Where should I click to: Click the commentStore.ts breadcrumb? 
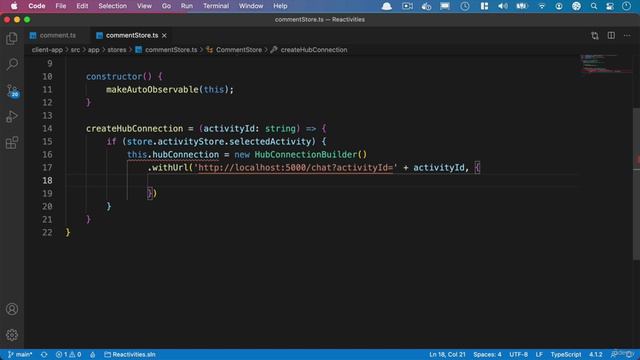click(x=166, y=50)
